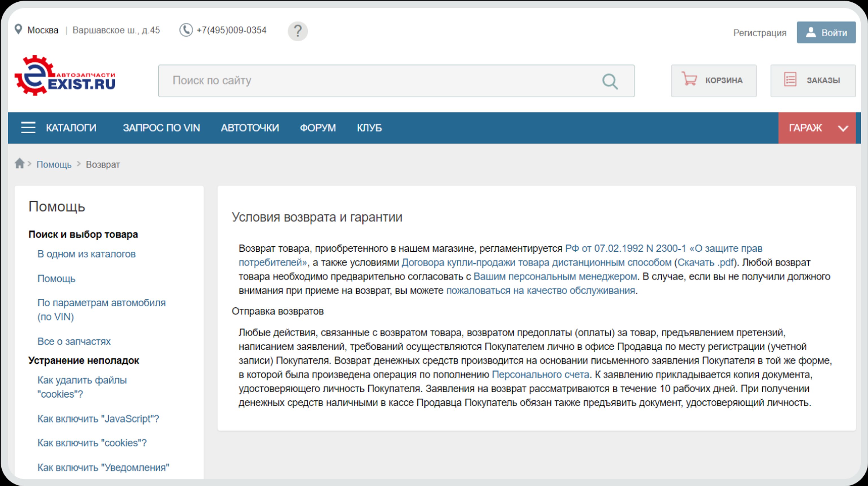Click the location pin icon next to Москва
The image size is (868, 486).
[x=18, y=29]
